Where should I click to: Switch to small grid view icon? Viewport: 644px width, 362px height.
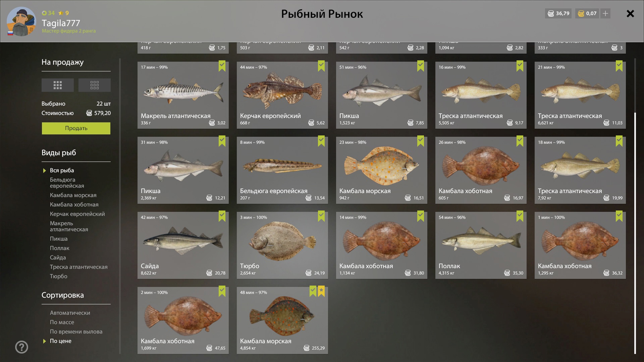click(x=94, y=85)
